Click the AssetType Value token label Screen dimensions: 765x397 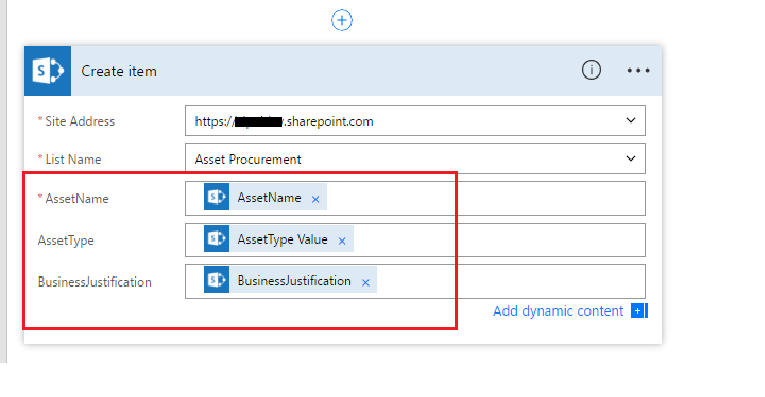(x=282, y=239)
